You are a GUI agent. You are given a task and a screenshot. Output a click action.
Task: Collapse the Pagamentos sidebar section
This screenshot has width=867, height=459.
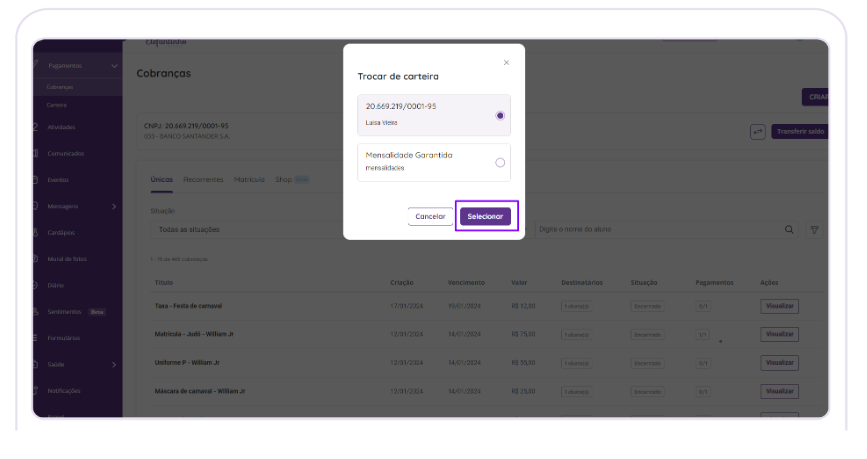point(114,66)
